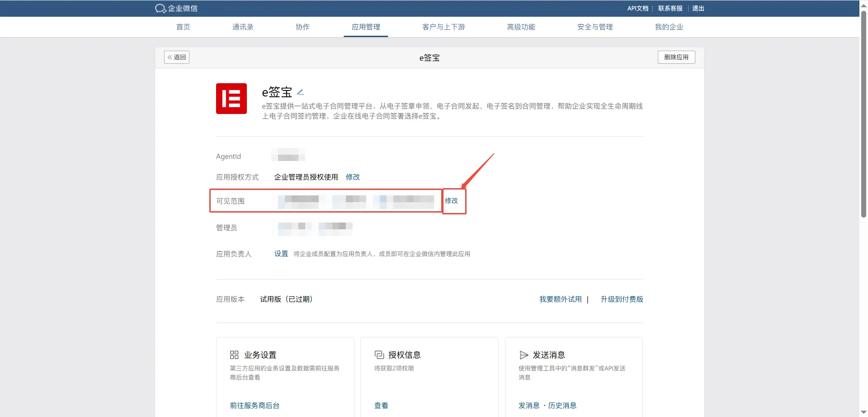Click the 我要额外试用 link
This screenshot has height=417, width=868.
[x=560, y=299]
